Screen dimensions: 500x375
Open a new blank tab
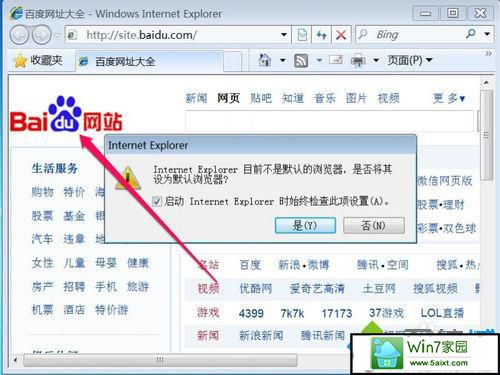click(232, 61)
